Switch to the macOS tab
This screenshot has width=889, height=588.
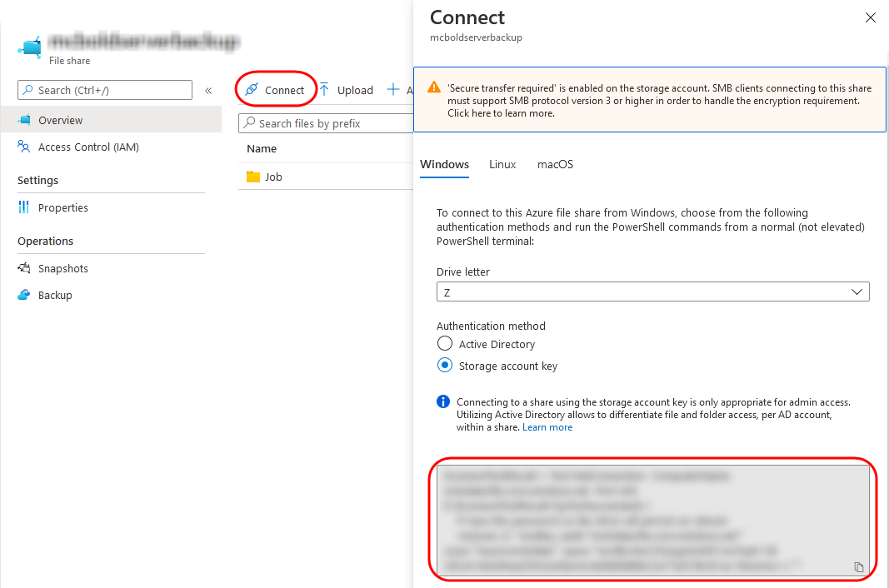tap(555, 164)
